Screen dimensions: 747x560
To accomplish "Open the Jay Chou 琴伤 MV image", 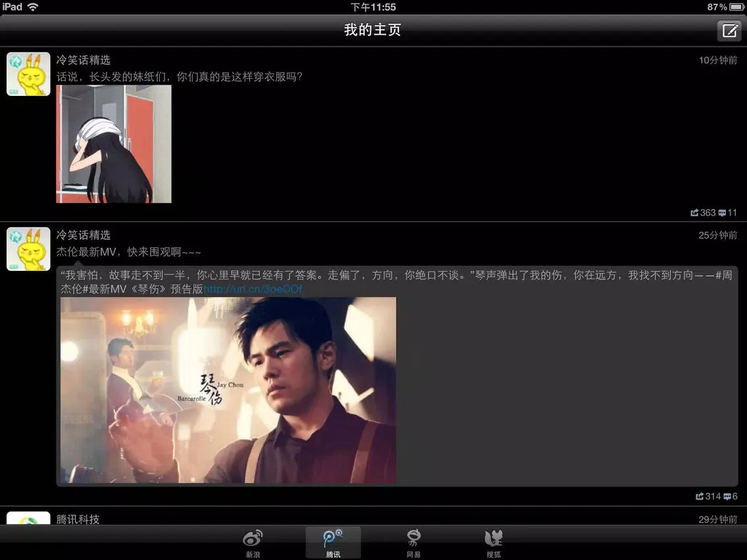I will click(228, 390).
